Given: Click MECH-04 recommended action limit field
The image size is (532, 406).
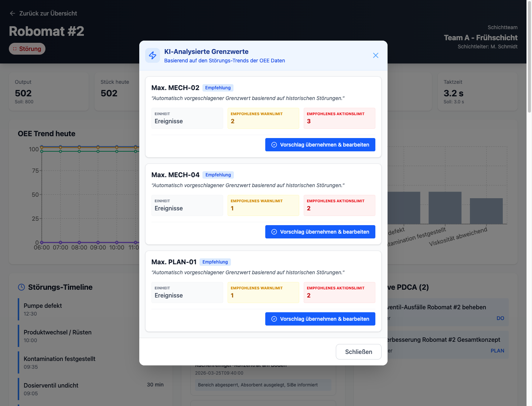Looking at the screenshot, I should 339,205.
